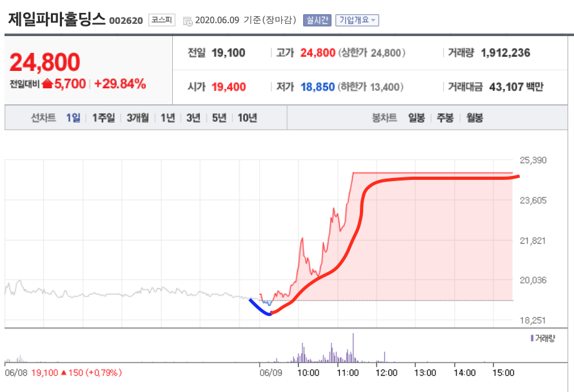Click the calendar clock icon beside the date
The width and height of the screenshot is (574, 392).
188,21
